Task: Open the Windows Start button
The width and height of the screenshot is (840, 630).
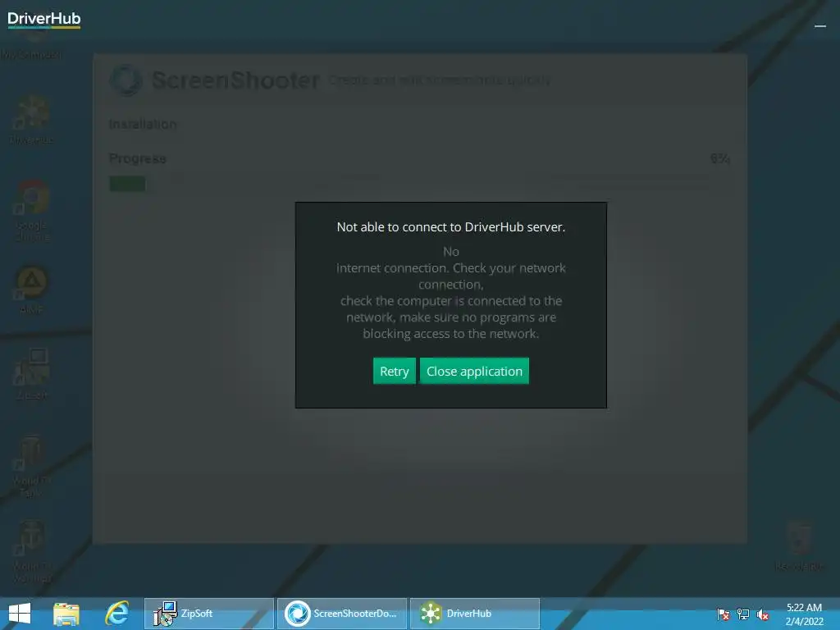Action: pos(20,614)
